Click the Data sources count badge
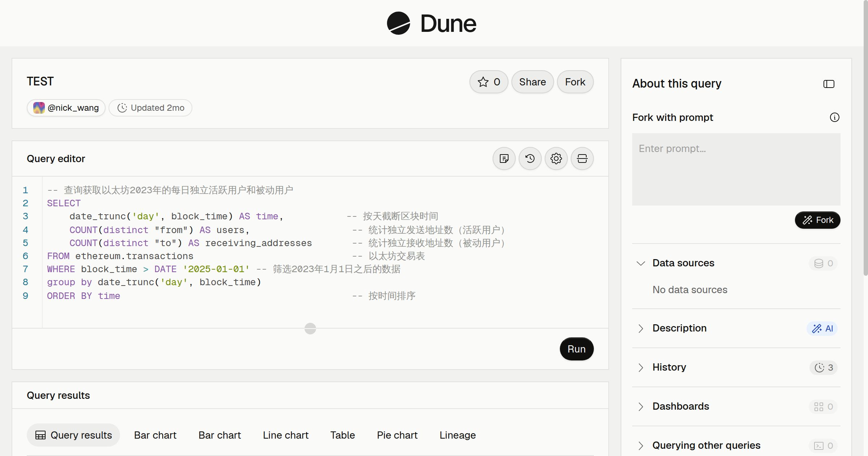The height and width of the screenshot is (456, 868). coord(823,263)
